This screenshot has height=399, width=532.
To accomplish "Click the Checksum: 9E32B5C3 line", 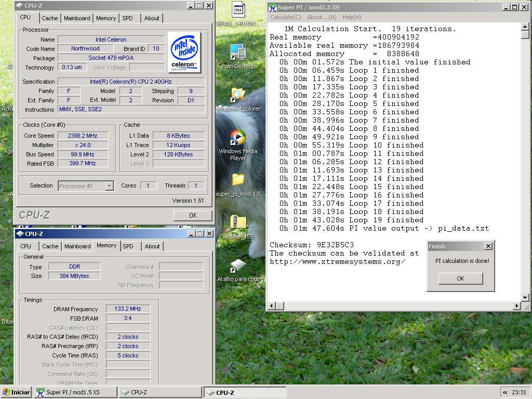I will coord(312,245).
